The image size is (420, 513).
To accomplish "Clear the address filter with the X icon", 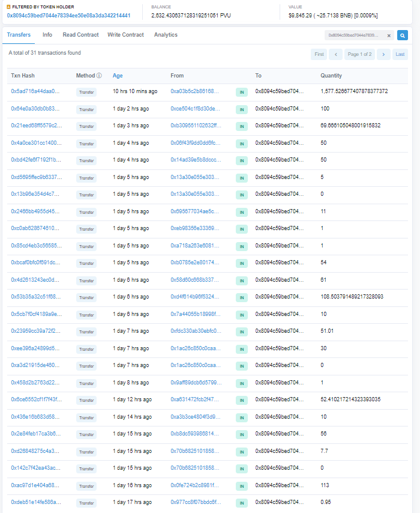I will click(x=388, y=35).
